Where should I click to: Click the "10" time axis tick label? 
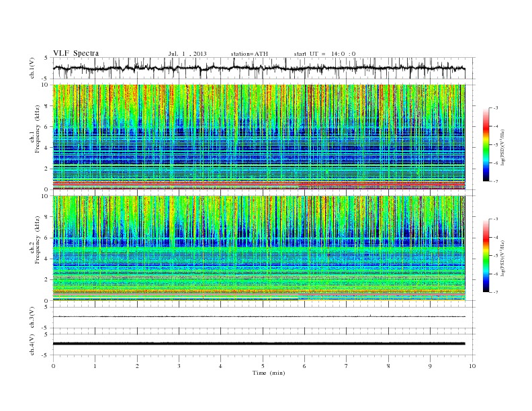point(472,366)
